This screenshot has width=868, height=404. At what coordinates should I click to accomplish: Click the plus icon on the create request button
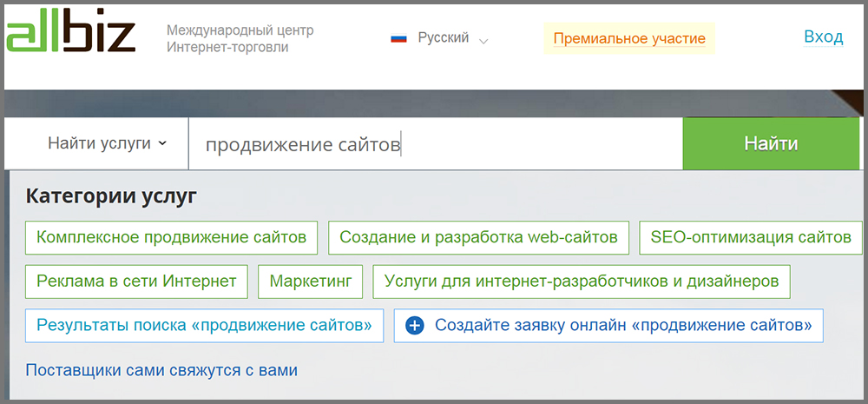[x=414, y=325]
